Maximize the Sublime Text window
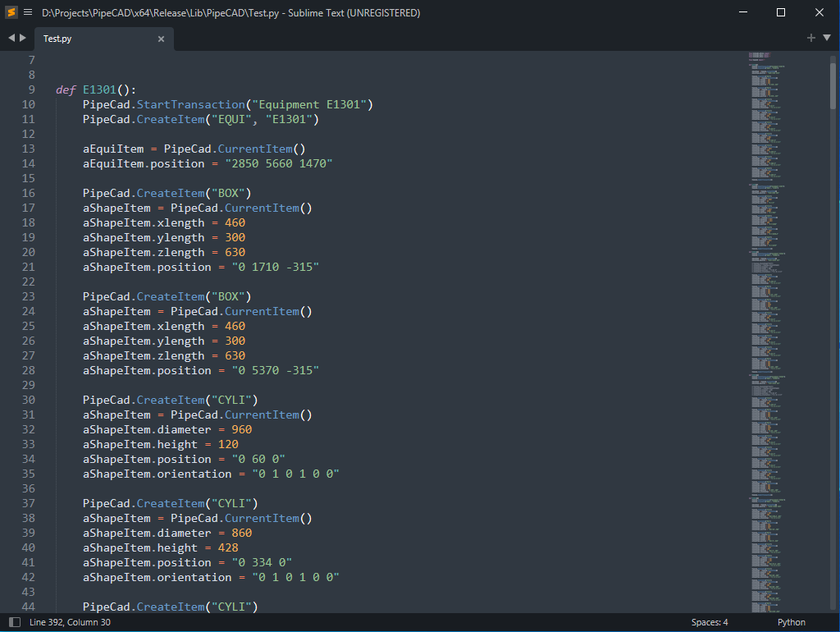Image resolution: width=840 pixels, height=632 pixels. coord(781,12)
